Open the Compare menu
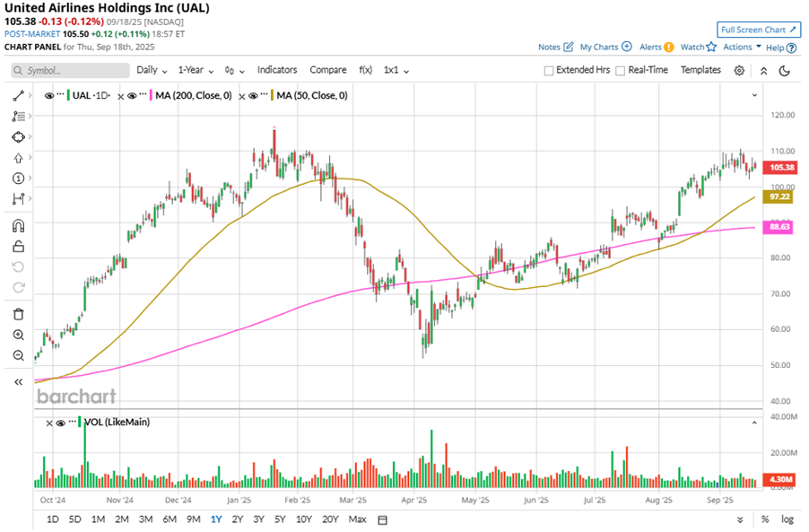This screenshot has width=809, height=532. point(328,70)
